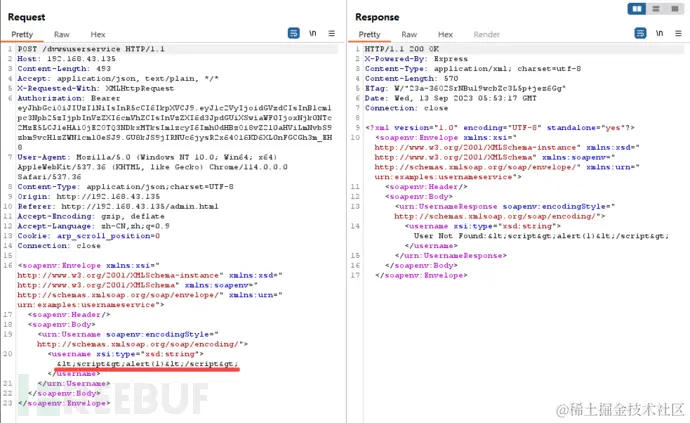Click the underlined script alert payload in request
This screenshot has height=423, width=690.
click(x=147, y=364)
